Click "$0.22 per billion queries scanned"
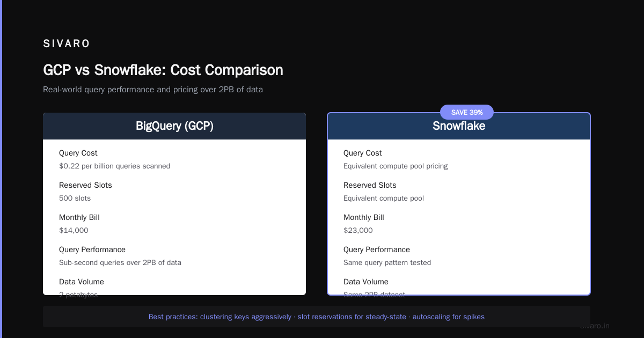The image size is (644, 338). (114, 166)
